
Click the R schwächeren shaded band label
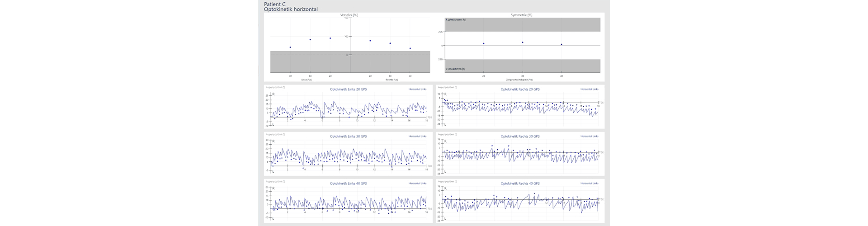[455, 20]
